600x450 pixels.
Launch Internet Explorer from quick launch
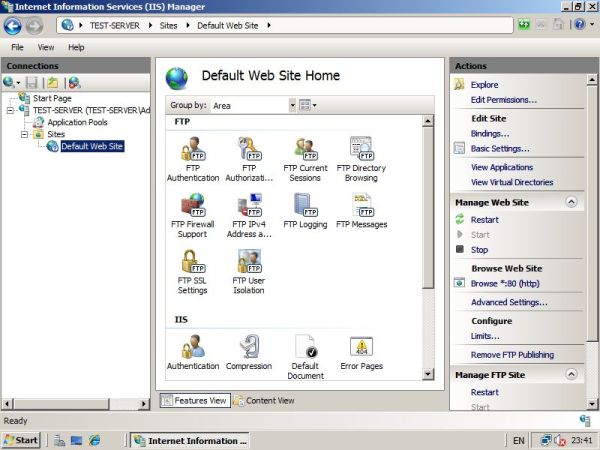(94, 440)
